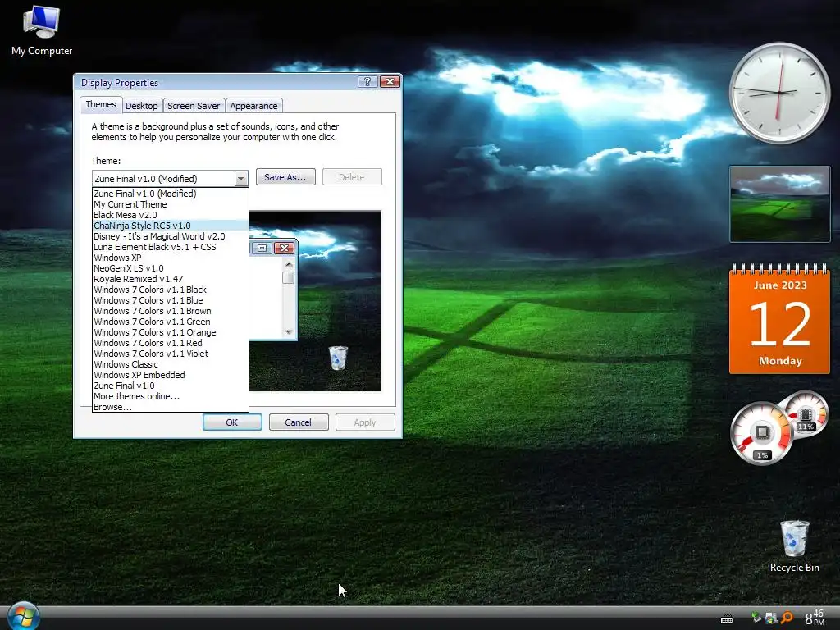The height and width of the screenshot is (630, 840).
Task: Select My Current Theme from list
Action: (x=171, y=204)
